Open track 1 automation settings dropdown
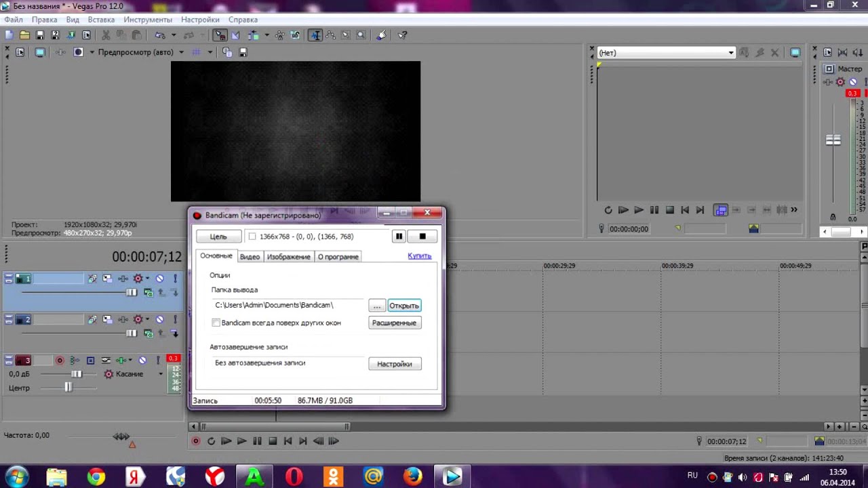868x488 pixels. (148, 279)
